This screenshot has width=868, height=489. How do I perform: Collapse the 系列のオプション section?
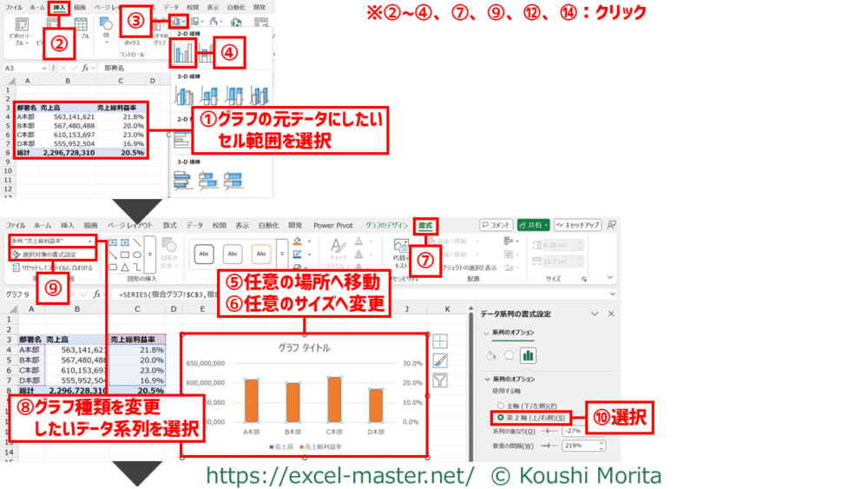click(x=488, y=379)
